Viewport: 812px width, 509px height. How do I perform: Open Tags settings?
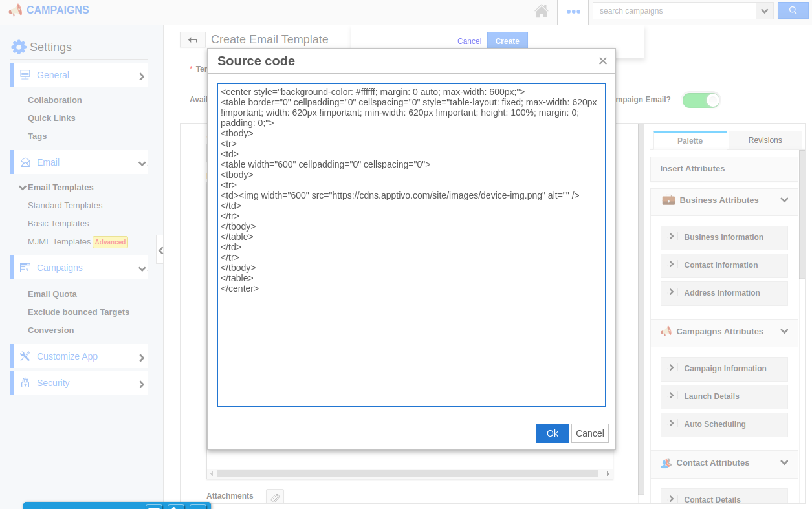tap(38, 136)
